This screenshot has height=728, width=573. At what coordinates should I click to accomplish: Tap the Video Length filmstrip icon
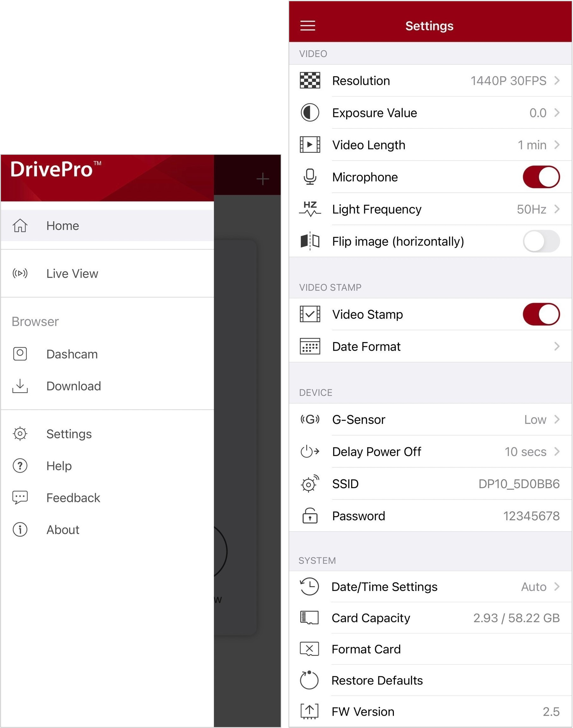click(x=310, y=145)
